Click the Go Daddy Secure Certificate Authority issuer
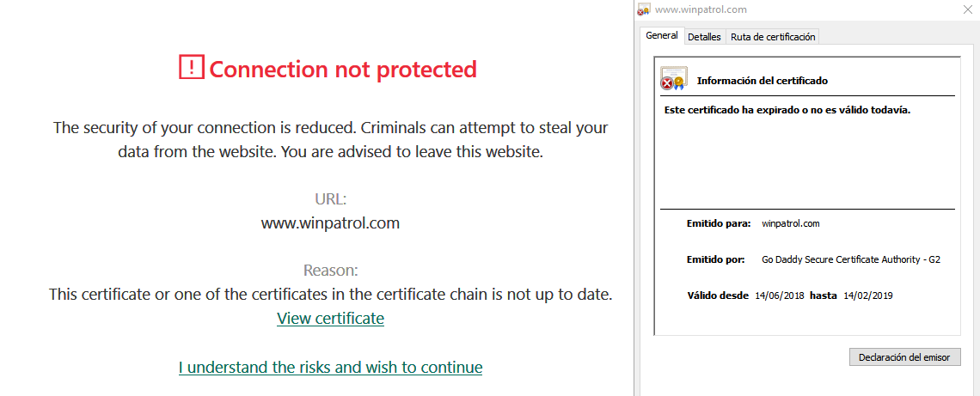The width and height of the screenshot is (980, 396). [x=850, y=259]
